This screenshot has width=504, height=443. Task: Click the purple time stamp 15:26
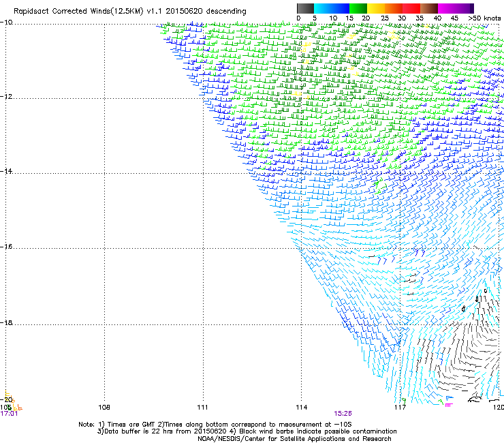[343, 414]
